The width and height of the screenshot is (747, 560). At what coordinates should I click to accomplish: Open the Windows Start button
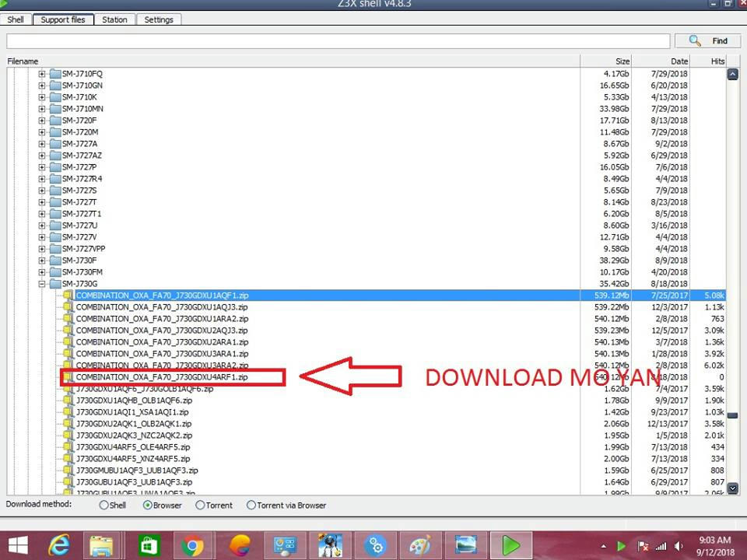tap(18, 545)
